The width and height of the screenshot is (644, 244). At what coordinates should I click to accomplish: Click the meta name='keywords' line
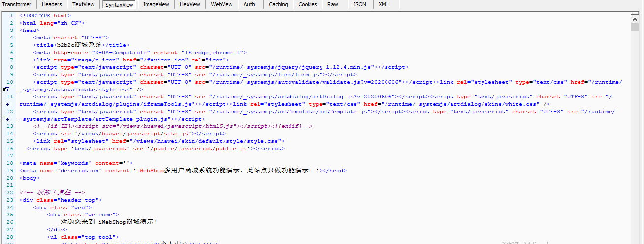(76, 163)
